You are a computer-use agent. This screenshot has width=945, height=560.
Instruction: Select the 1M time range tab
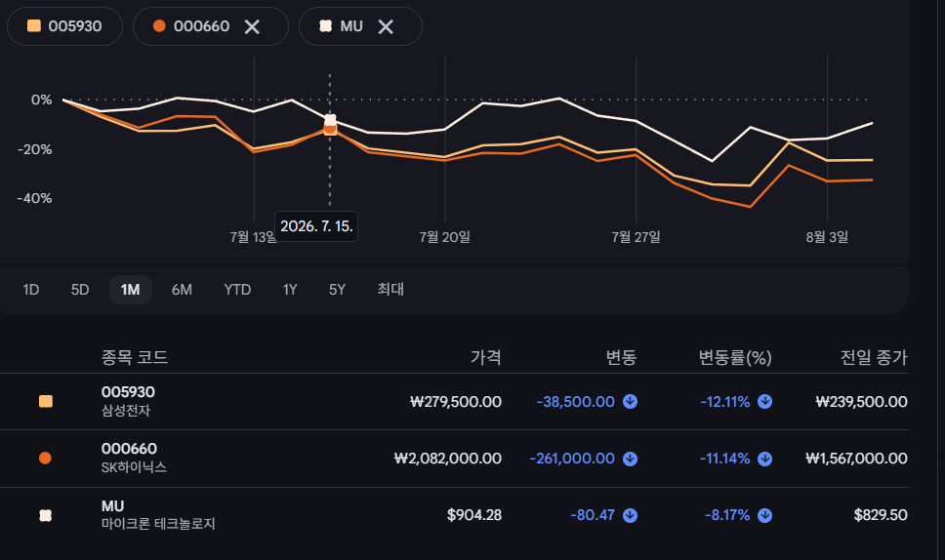coord(130,290)
